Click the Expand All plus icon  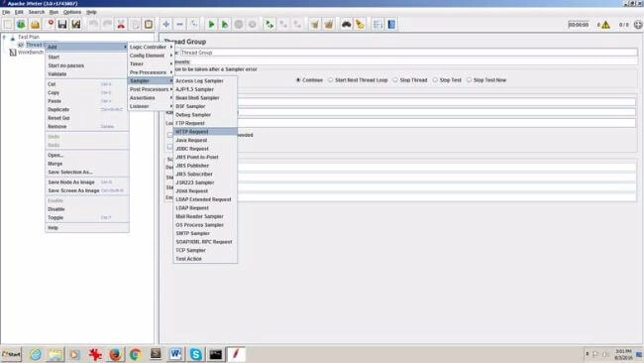(165, 24)
